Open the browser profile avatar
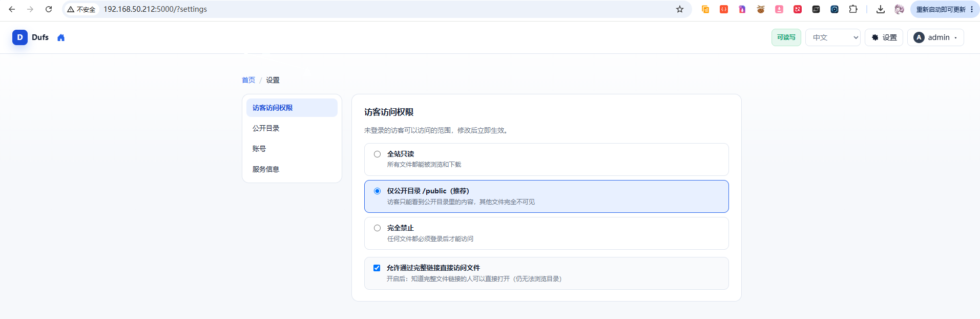 point(899,9)
